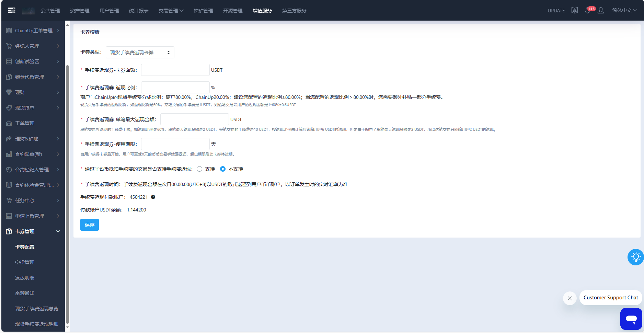Open 现货手续费返现明细 submenu item

[37, 324]
